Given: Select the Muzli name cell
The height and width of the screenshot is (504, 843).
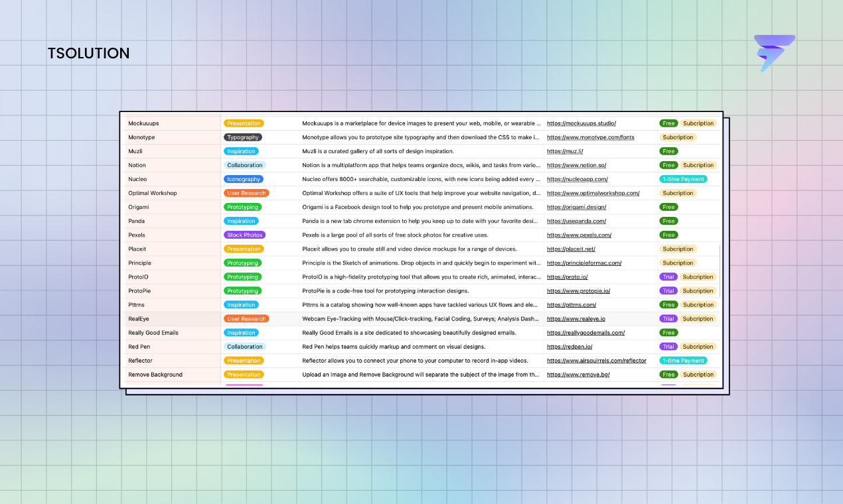Looking at the screenshot, I should tap(173, 151).
